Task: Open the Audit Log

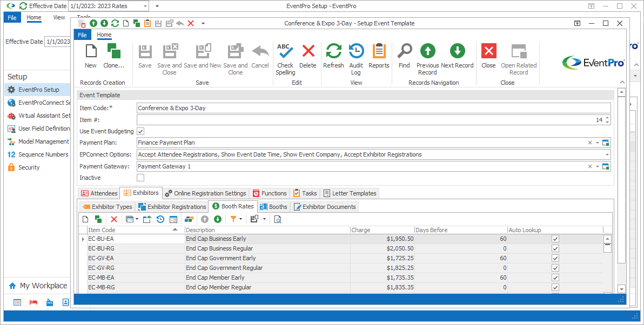Action: coord(356,59)
